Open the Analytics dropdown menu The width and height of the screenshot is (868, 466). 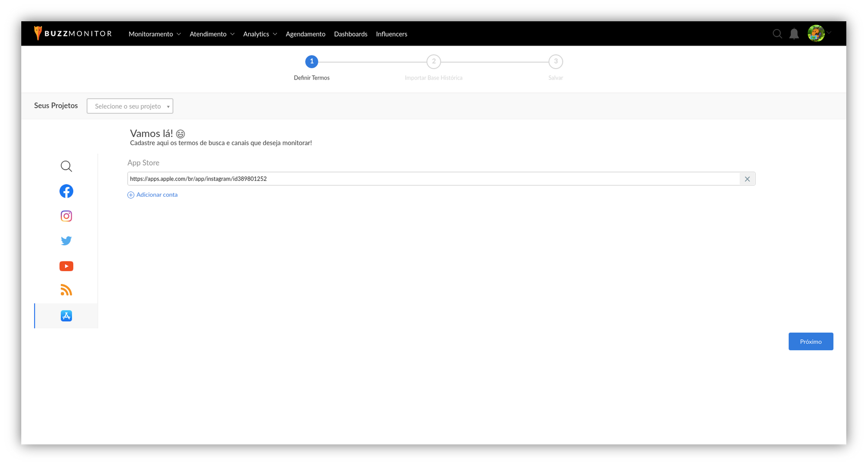click(x=260, y=34)
